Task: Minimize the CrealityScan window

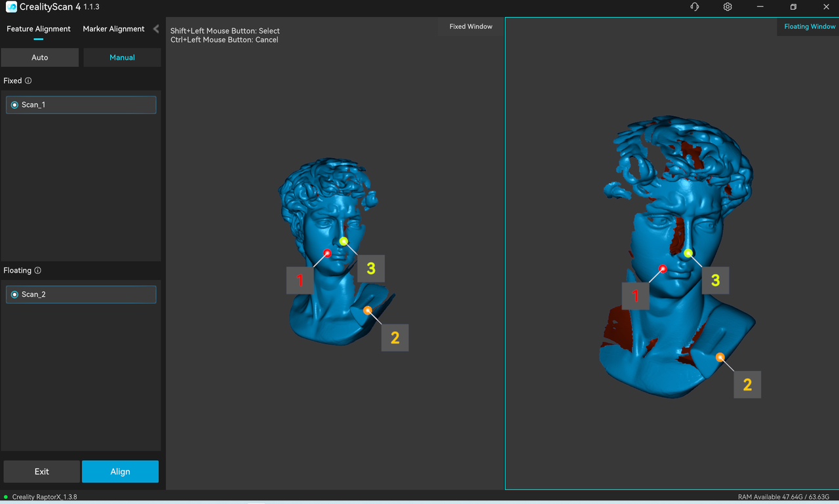Action: pyautogui.click(x=760, y=7)
